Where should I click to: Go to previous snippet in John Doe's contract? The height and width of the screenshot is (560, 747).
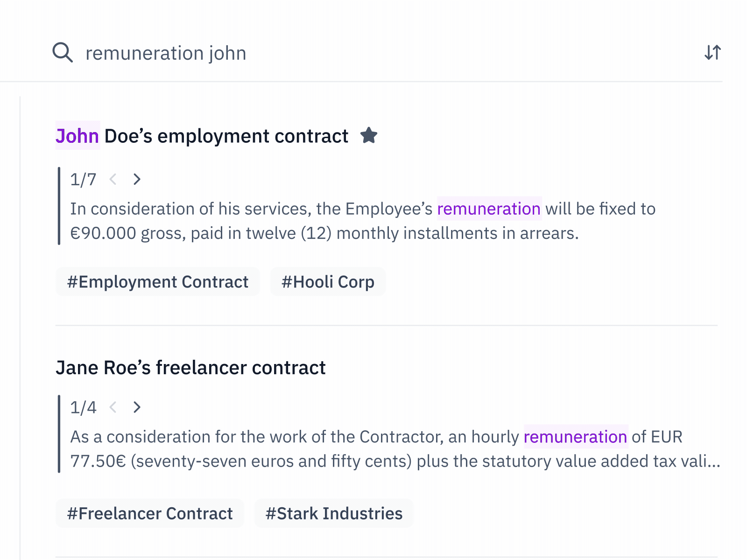click(x=113, y=179)
